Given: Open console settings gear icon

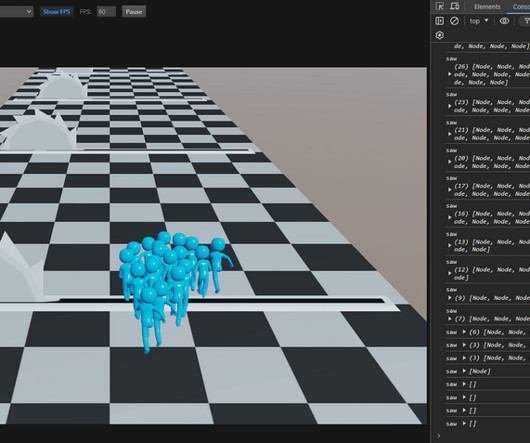Looking at the screenshot, I should 439,35.
